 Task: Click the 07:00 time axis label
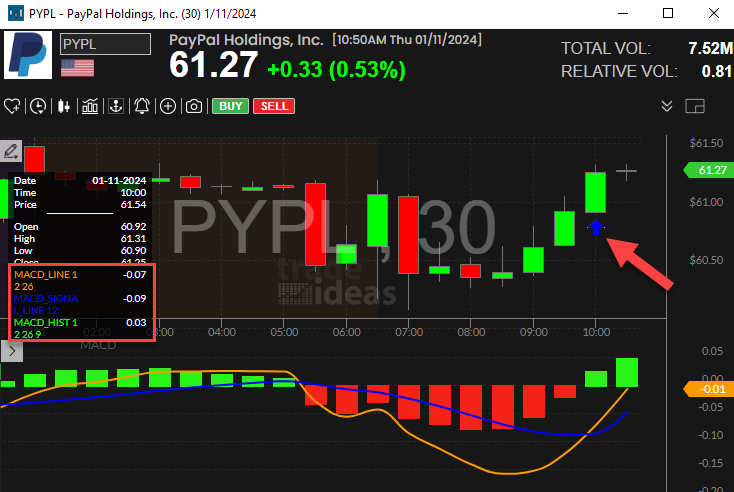pos(409,332)
